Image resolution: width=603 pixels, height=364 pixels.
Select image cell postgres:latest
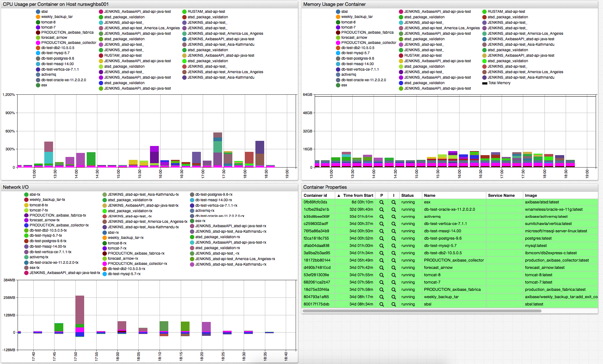(x=538, y=238)
